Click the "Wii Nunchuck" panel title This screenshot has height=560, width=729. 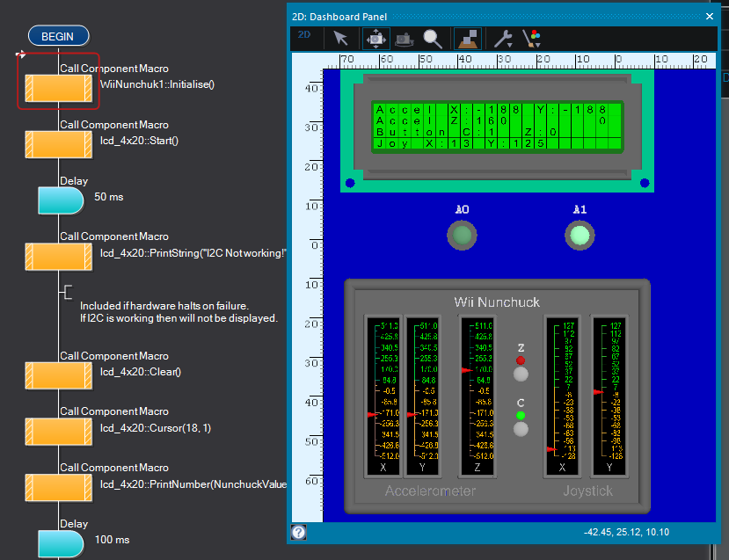(x=497, y=302)
